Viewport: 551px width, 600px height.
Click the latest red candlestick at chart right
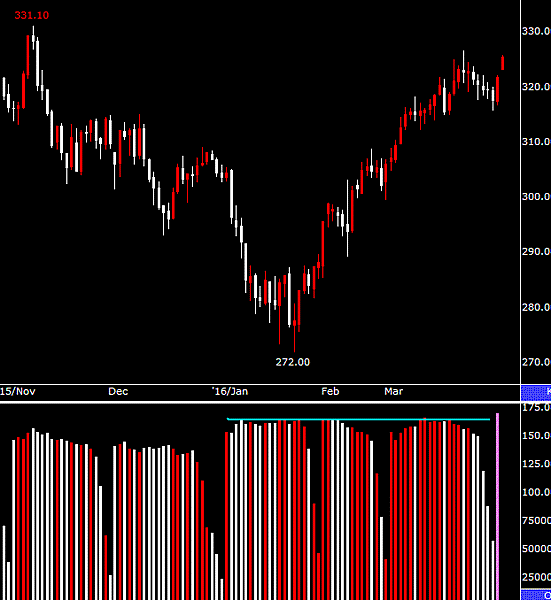502,63
